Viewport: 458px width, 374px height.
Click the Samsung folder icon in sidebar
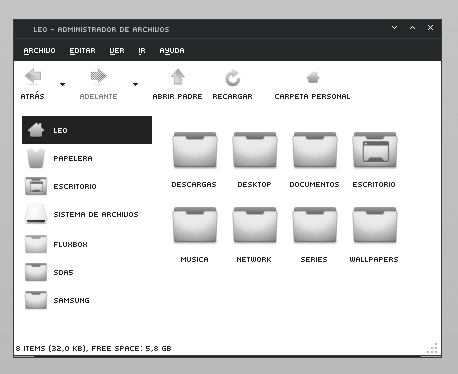(x=36, y=300)
